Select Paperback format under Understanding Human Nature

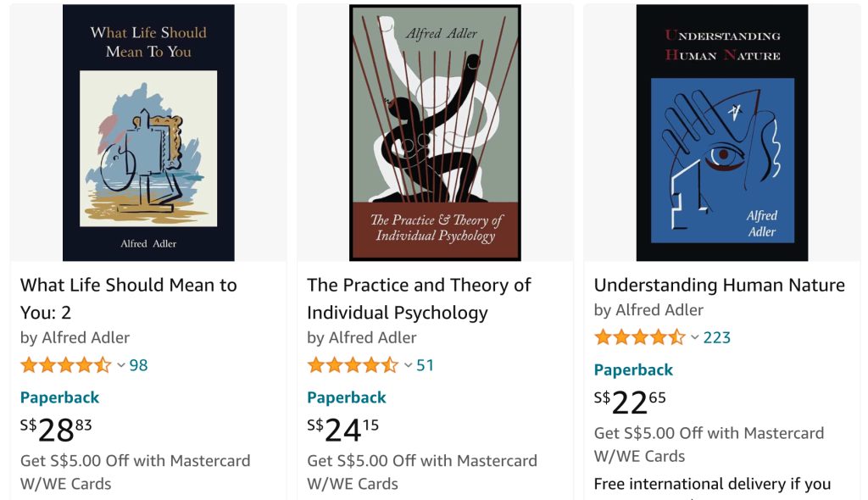tap(633, 369)
